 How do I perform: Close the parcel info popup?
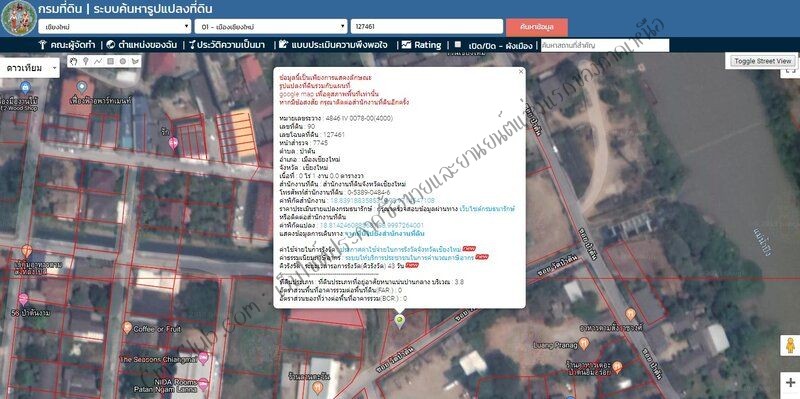click(520, 72)
